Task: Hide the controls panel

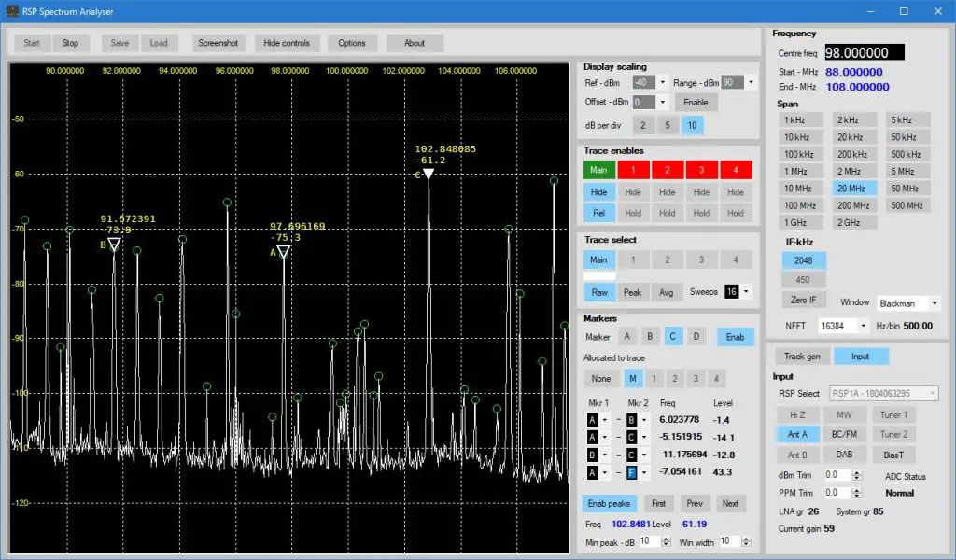Action: point(286,42)
